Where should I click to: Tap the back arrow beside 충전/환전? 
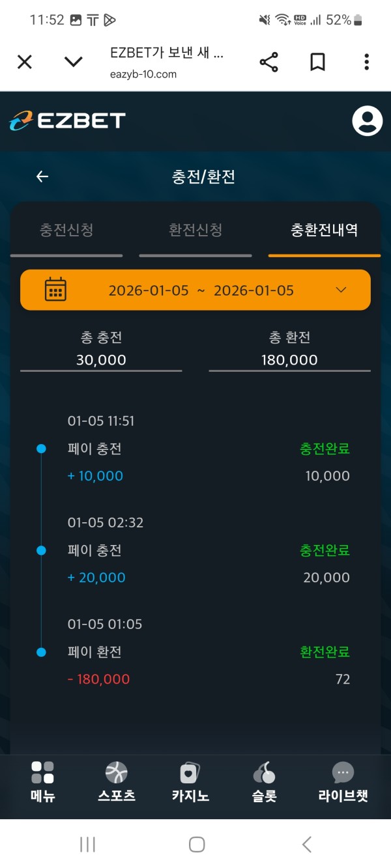pos(42,176)
